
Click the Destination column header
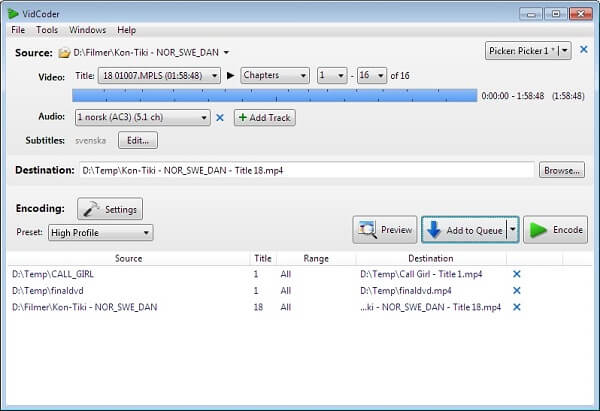tap(431, 258)
